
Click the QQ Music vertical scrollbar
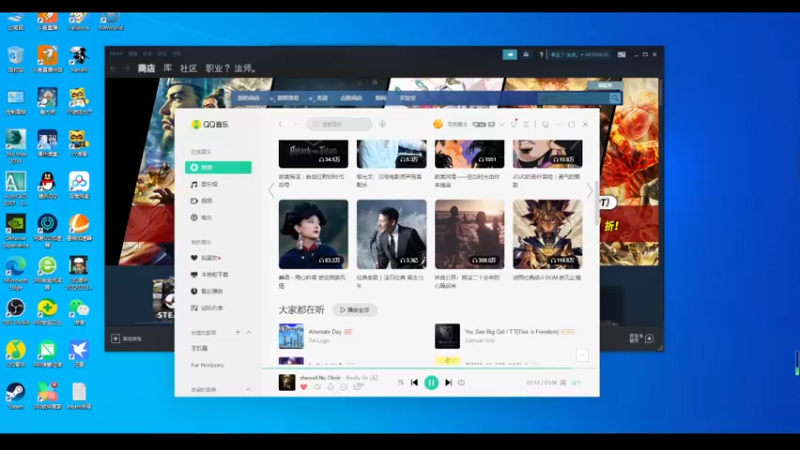coord(597,203)
